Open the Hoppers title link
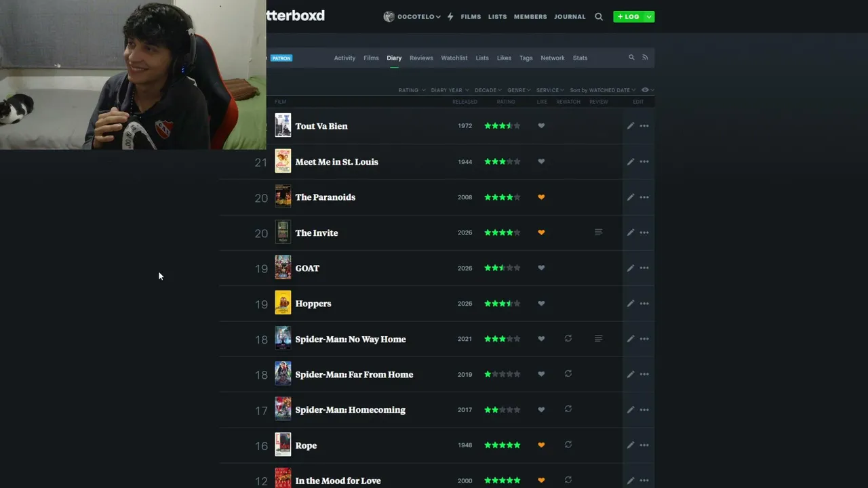868x488 pixels. coord(313,304)
